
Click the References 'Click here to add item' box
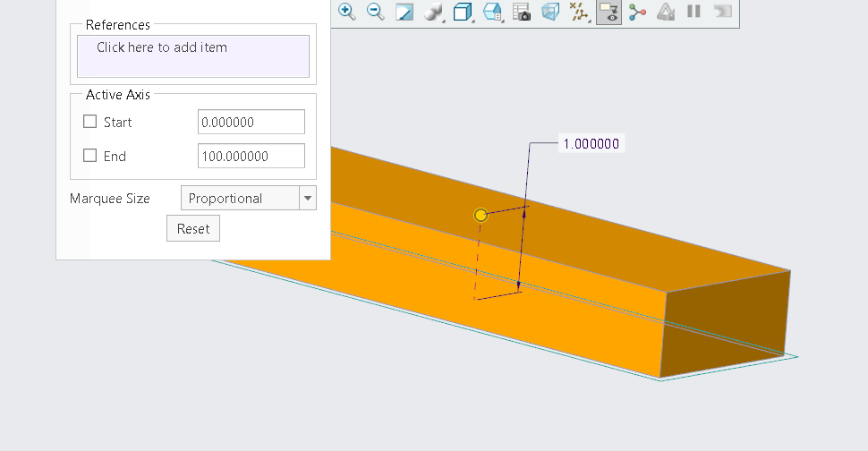click(193, 56)
